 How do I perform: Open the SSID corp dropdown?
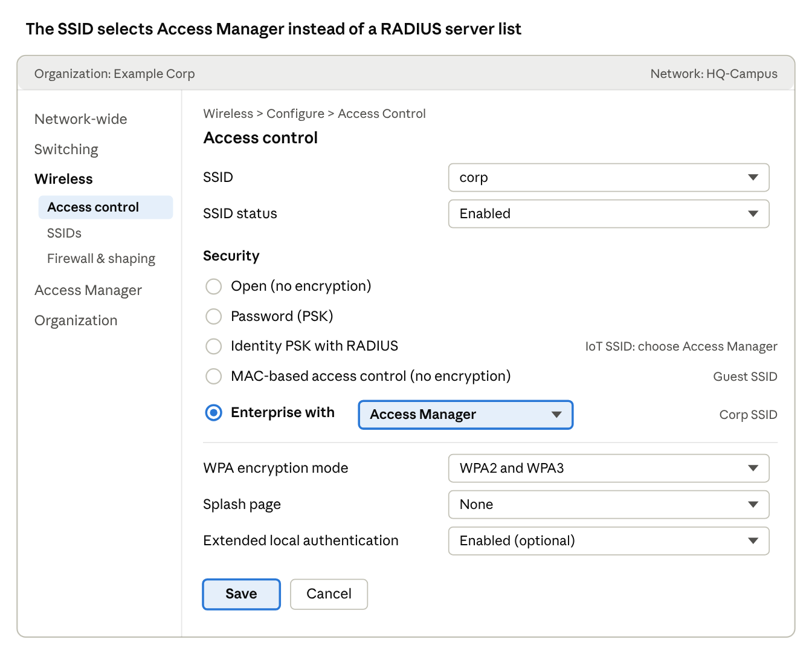(x=608, y=178)
